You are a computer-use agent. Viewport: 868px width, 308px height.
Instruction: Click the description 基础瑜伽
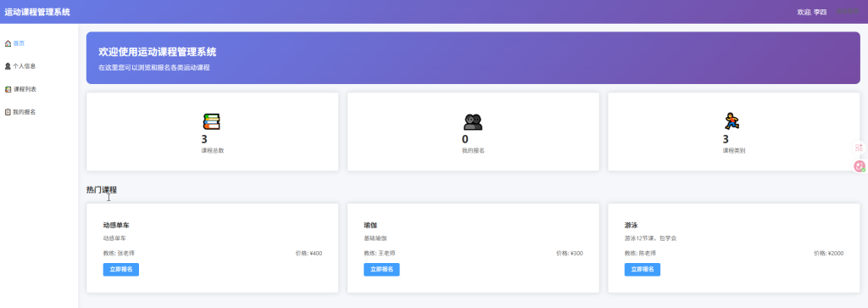click(375, 238)
